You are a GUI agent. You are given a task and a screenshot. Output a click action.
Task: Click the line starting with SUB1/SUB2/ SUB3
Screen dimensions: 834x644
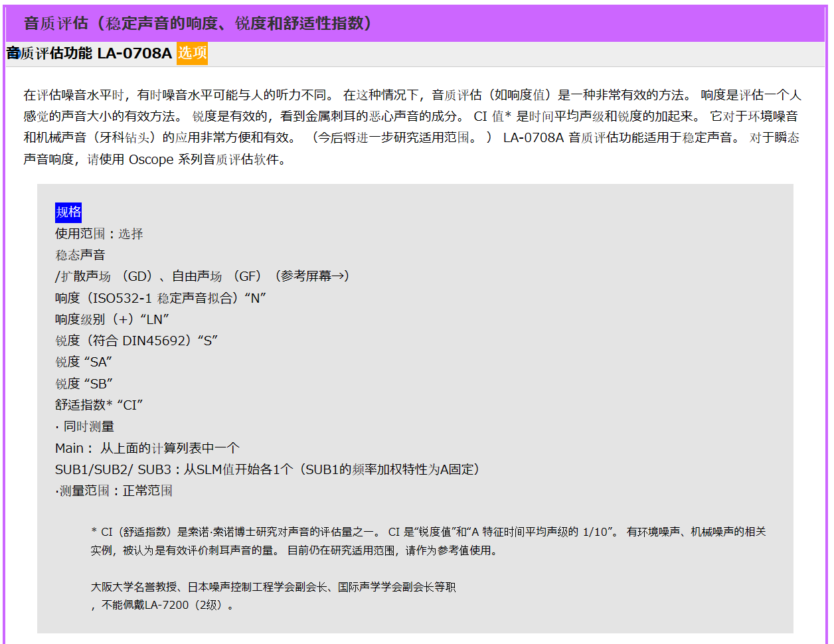[268, 469]
